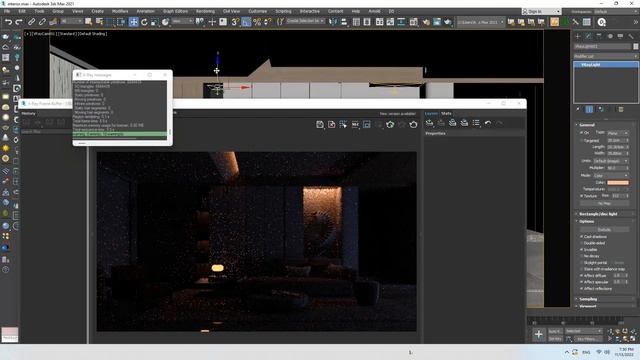The height and width of the screenshot is (360, 640).
Task: Toggle Affect diffuse checkbox
Action: [x=581, y=276]
